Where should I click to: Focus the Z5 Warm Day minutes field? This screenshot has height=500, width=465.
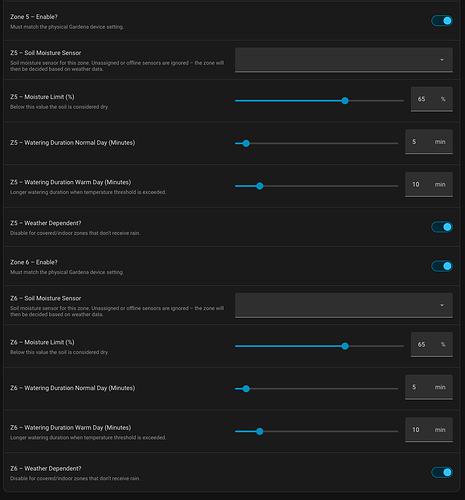[x=429, y=184]
